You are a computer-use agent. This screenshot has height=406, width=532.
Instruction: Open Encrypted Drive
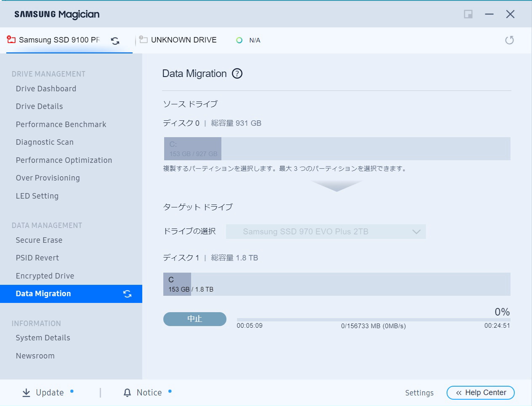[x=45, y=276]
